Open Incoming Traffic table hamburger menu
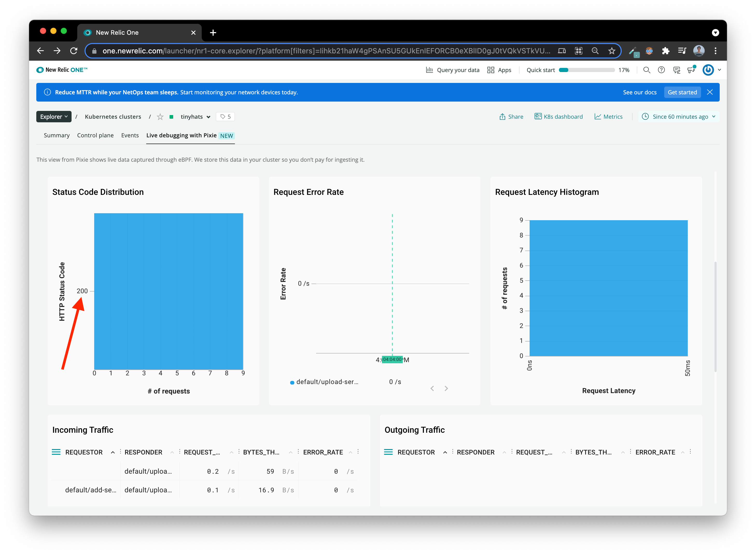Image resolution: width=756 pixels, height=554 pixels. click(x=56, y=452)
